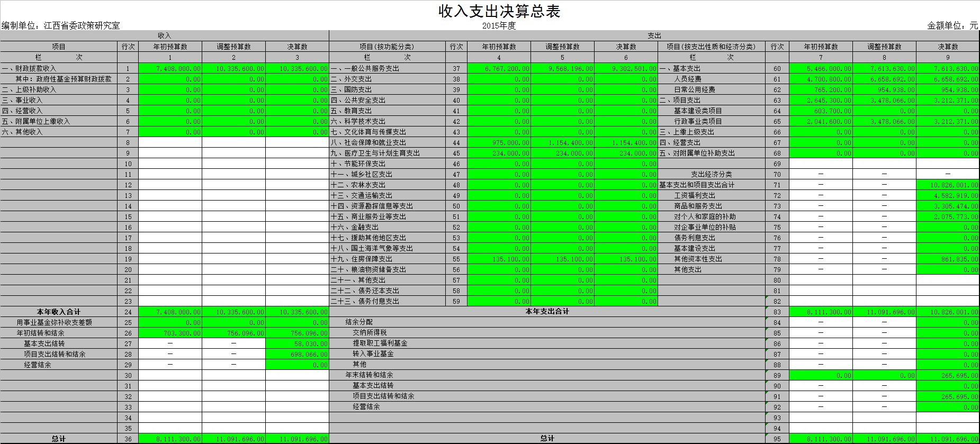This screenshot has height=444, width=980.
Task: Click the 本年支出合计 row label
Action: point(547,311)
